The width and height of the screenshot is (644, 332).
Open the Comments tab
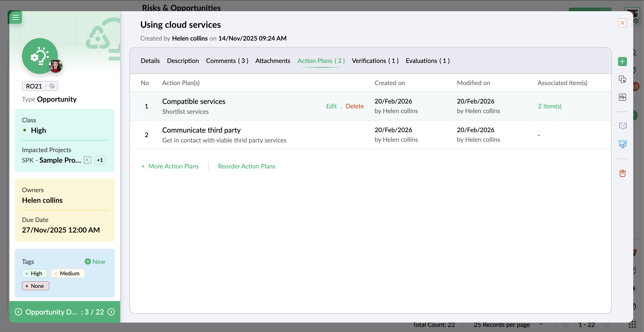[x=227, y=61]
